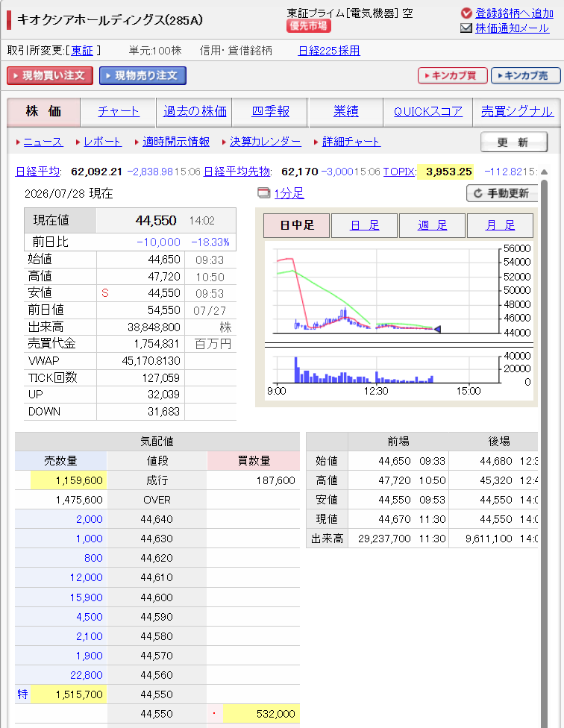Screen dimensions: 564x728
Task: Switch to the 過去の株価 tab
Action: pyautogui.click(x=195, y=111)
